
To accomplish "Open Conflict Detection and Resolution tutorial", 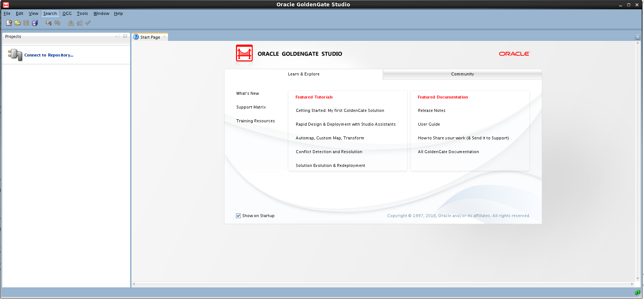I will click(329, 152).
